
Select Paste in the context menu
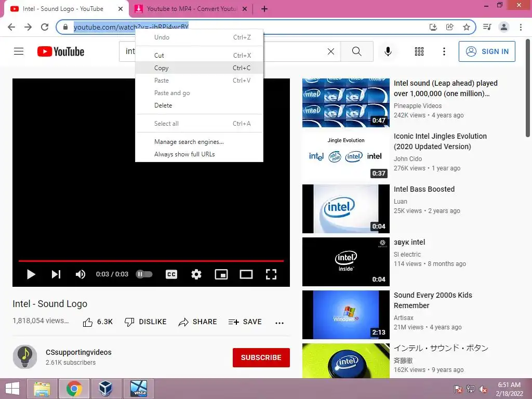(199, 81)
